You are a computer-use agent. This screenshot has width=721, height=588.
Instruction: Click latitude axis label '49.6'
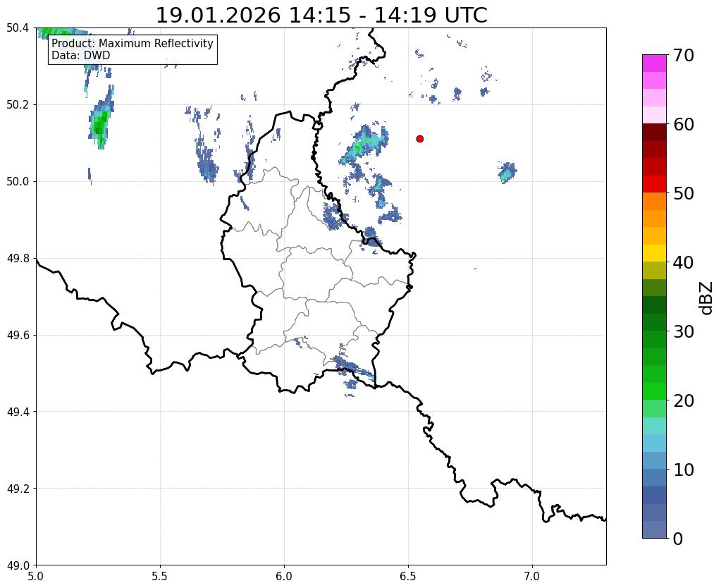[x=18, y=336]
